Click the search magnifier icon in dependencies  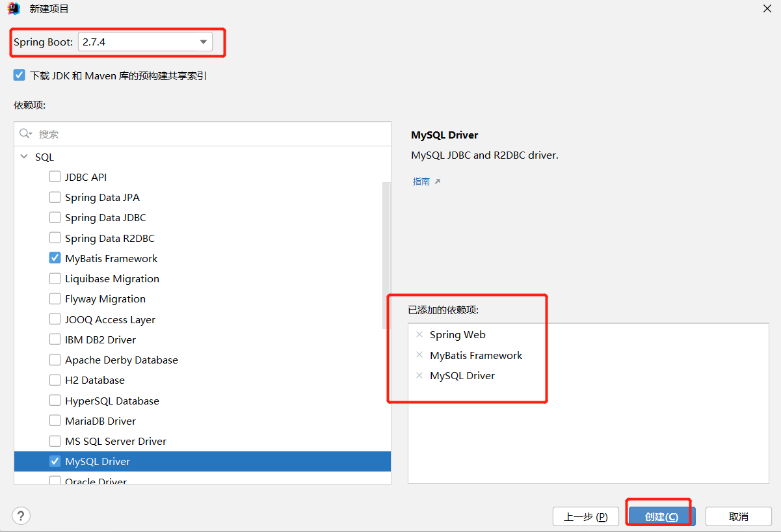[25, 134]
